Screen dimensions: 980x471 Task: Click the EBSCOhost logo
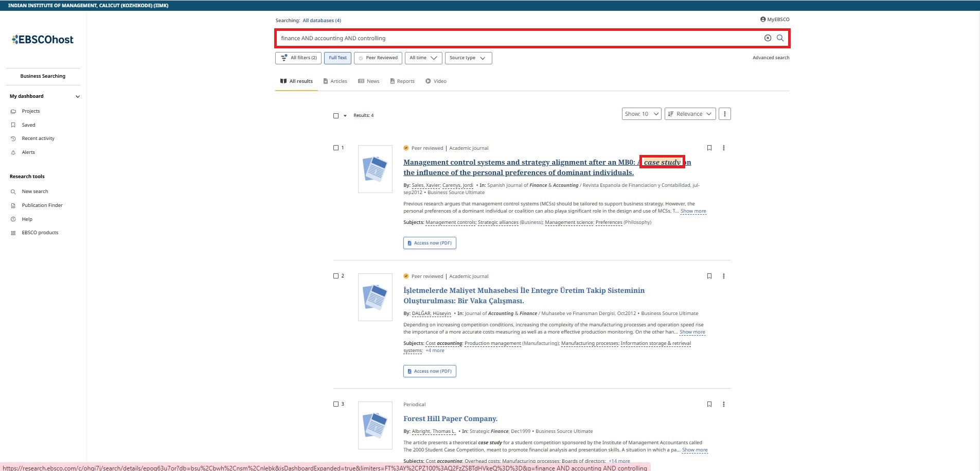tap(43, 40)
